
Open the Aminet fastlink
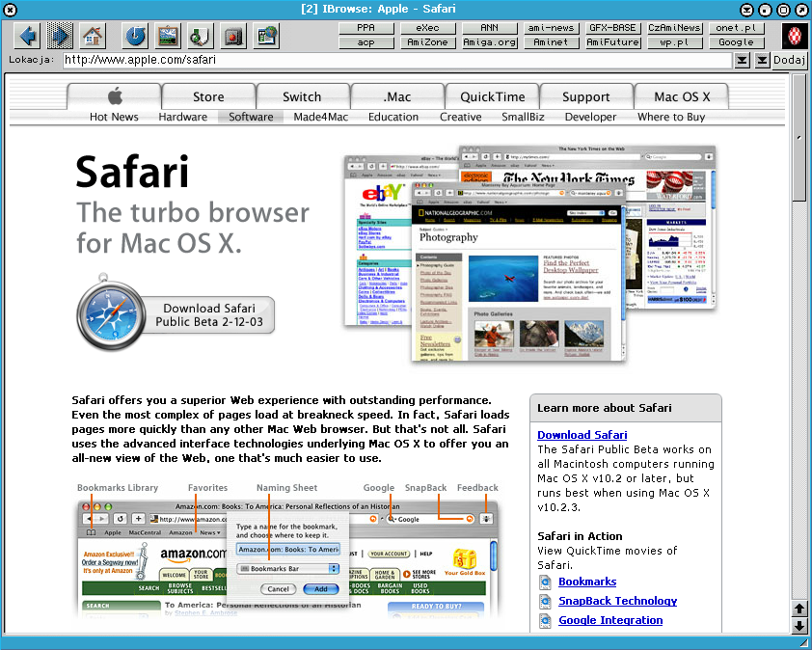pyautogui.click(x=551, y=42)
